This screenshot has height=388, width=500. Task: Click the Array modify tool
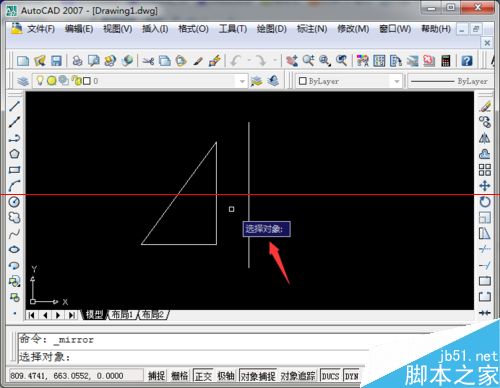pyautogui.click(x=485, y=170)
